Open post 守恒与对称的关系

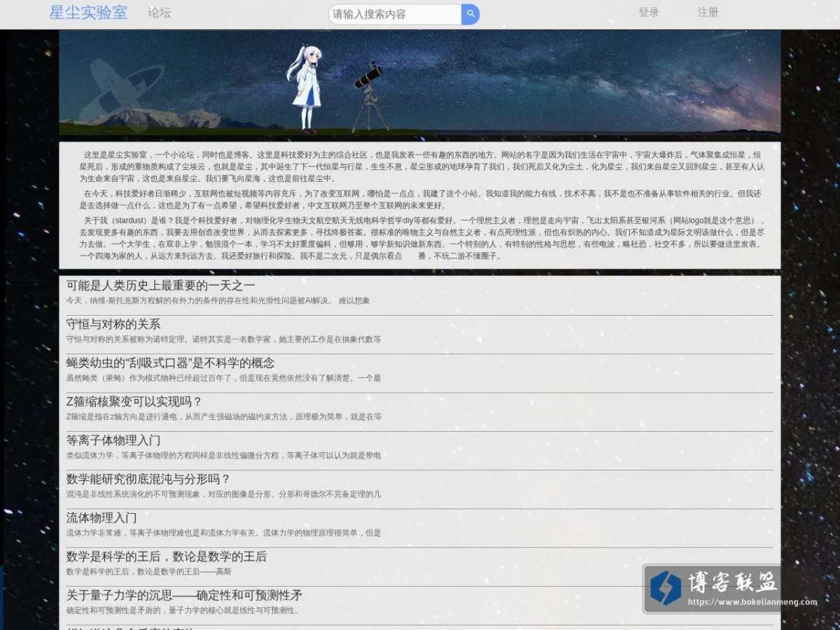[113, 324]
